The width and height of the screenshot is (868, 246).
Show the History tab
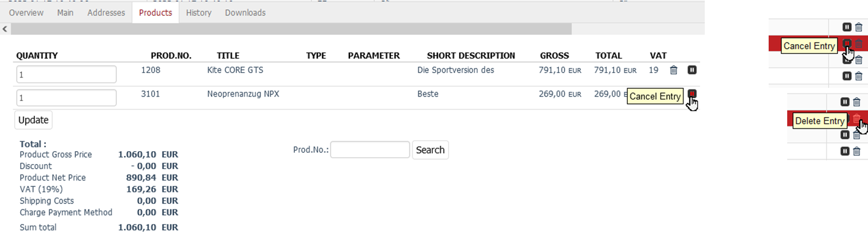pos(198,13)
